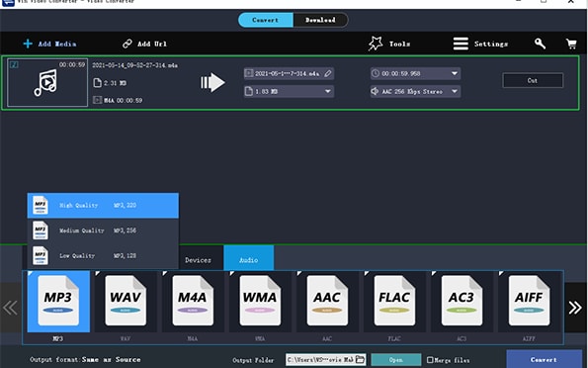The height and width of the screenshot is (368, 588).
Task: Play the audio file thumbnail preview
Action: 46,83
